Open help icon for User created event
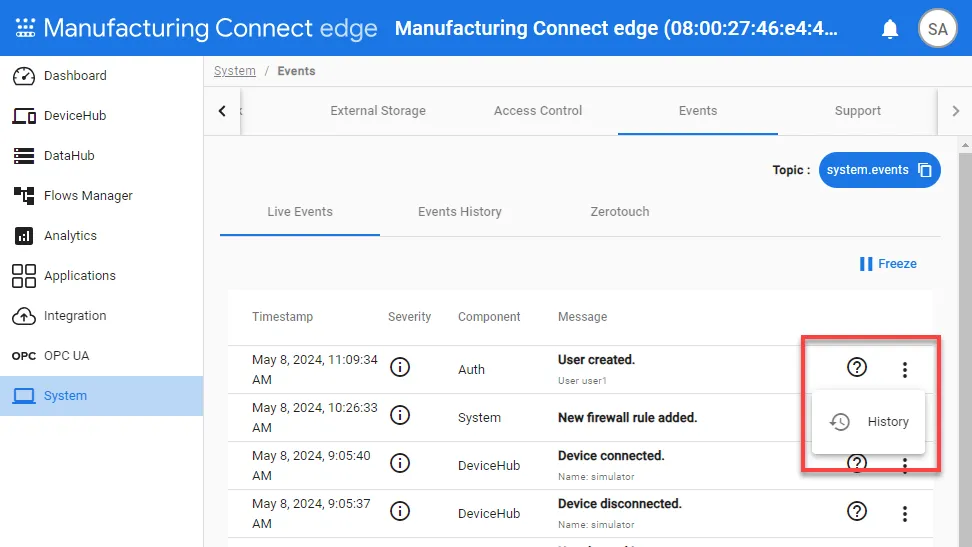 (857, 367)
